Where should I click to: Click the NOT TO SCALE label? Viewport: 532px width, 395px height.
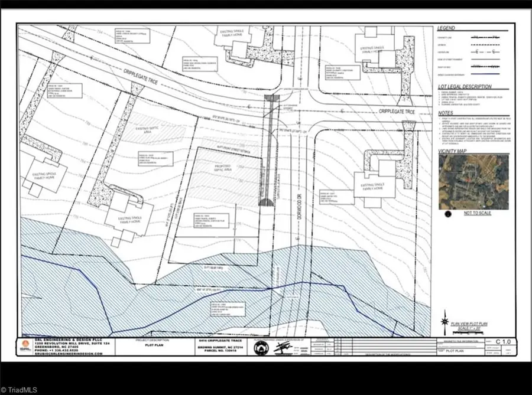point(478,213)
